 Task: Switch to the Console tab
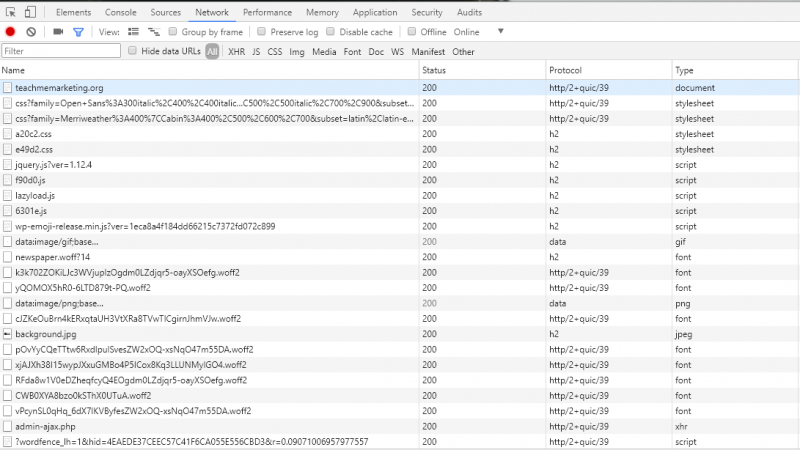coord(121,12)
